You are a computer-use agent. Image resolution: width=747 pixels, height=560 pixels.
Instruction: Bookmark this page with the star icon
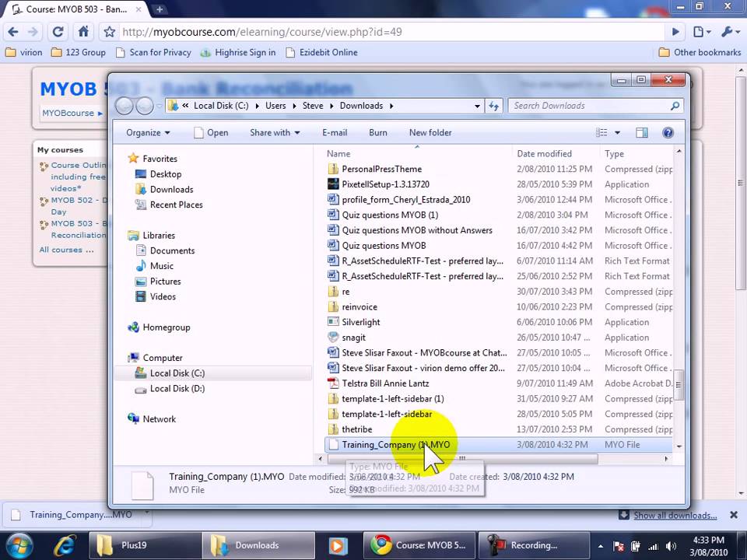[x=110, y=32]
